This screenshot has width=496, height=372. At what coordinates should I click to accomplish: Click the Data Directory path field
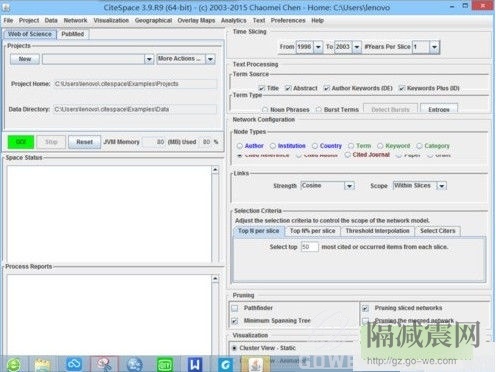[135, 109]
